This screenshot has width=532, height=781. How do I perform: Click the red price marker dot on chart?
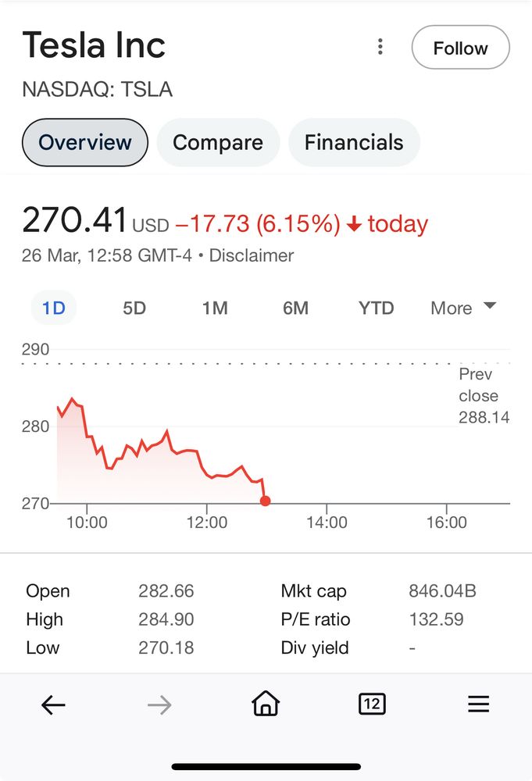pyautogui.click(x=266, y=501)
